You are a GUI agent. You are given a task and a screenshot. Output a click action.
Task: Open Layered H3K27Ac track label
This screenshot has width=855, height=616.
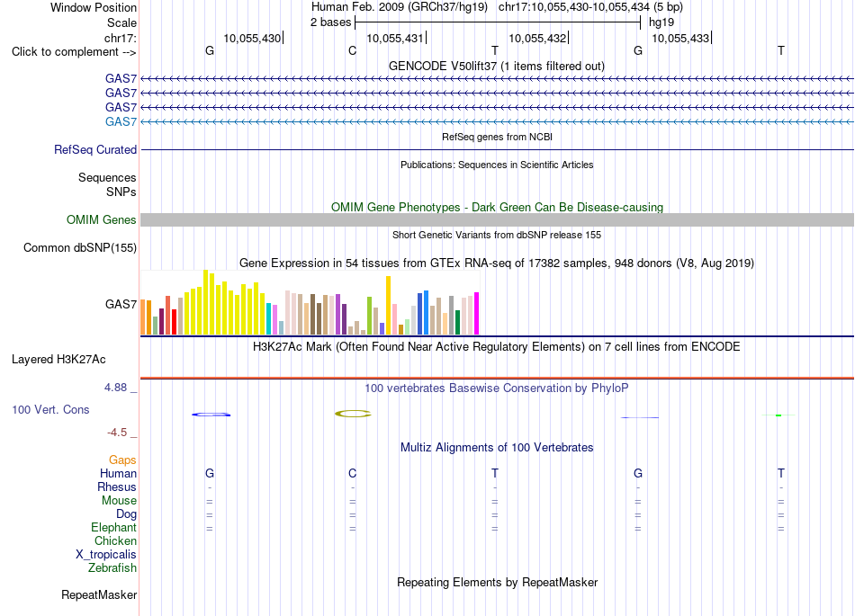click(58, 360)
